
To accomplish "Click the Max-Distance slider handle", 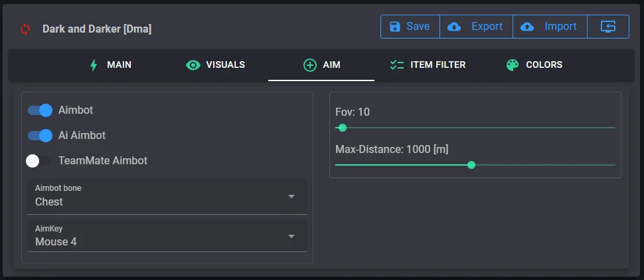I will (471, 165).
